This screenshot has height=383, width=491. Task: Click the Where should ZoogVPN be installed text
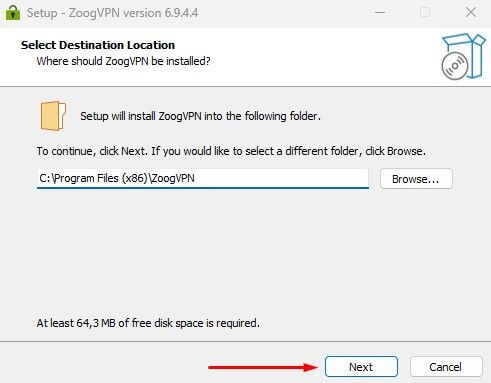[123, 61]
